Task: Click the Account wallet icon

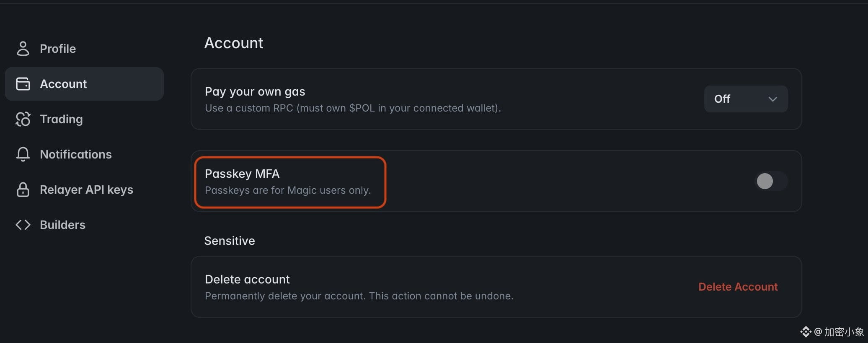Action: tap(23, 84)
